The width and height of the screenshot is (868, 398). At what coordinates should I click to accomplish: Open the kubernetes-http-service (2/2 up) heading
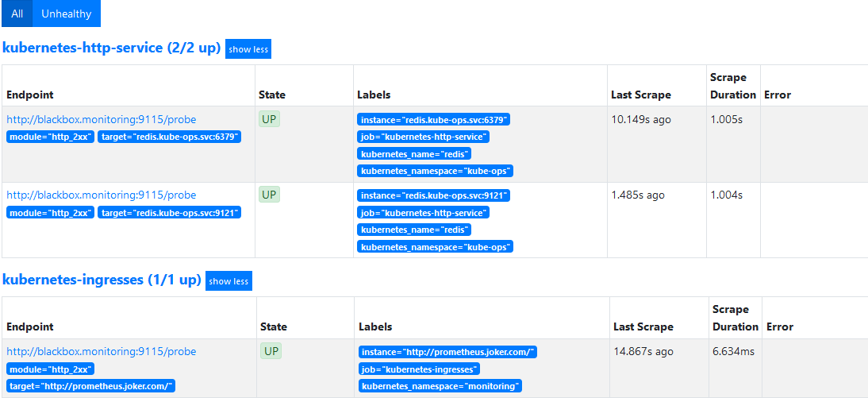coord(112,48)
